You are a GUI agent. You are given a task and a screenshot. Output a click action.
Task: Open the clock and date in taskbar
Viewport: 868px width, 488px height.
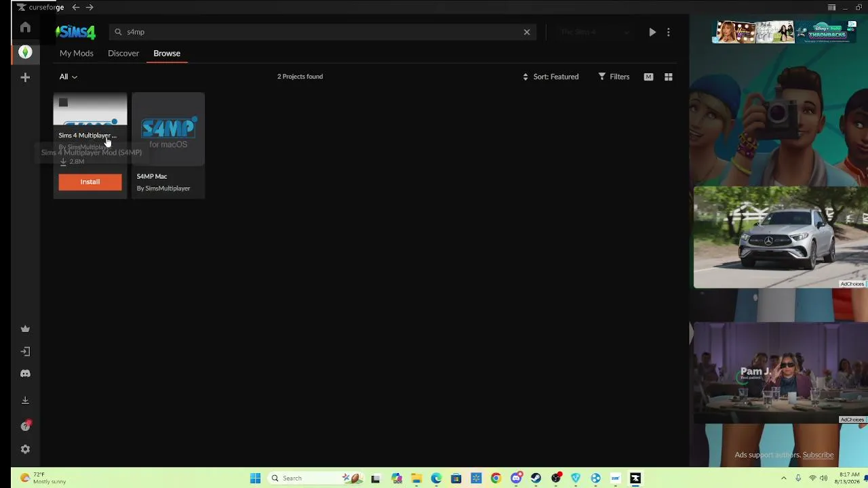[x=849, y=478]
